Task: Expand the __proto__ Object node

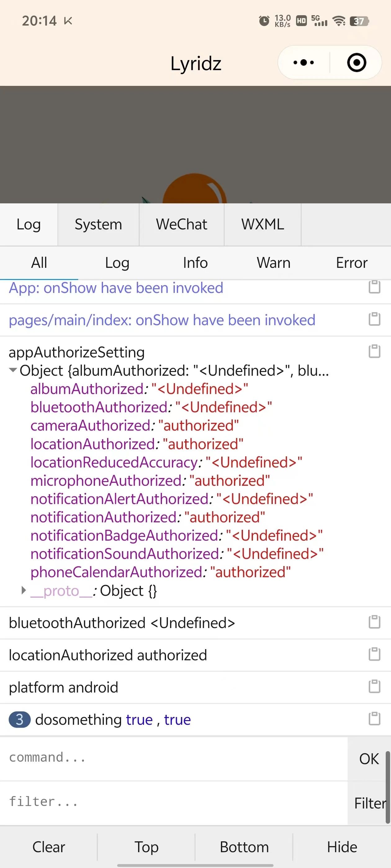Action: coord(24,590)
